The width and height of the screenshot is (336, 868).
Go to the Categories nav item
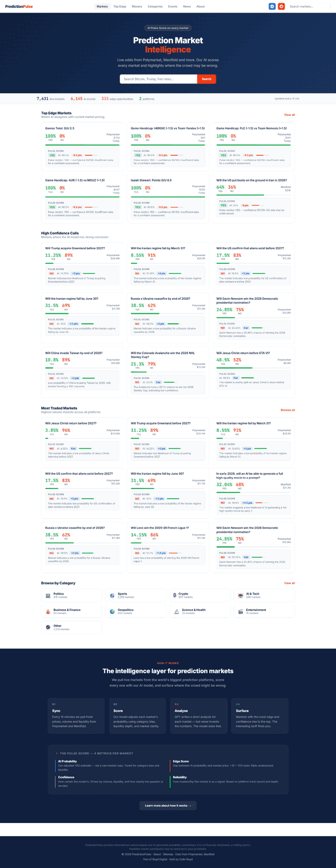pyautogui.click(x=155, y=6)
